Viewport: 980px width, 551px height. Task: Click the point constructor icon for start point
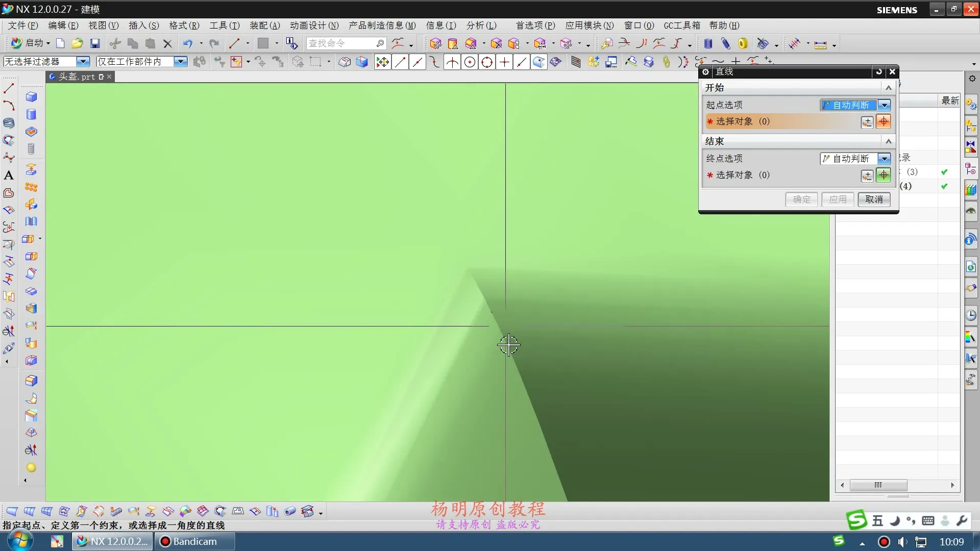(867, 122)
